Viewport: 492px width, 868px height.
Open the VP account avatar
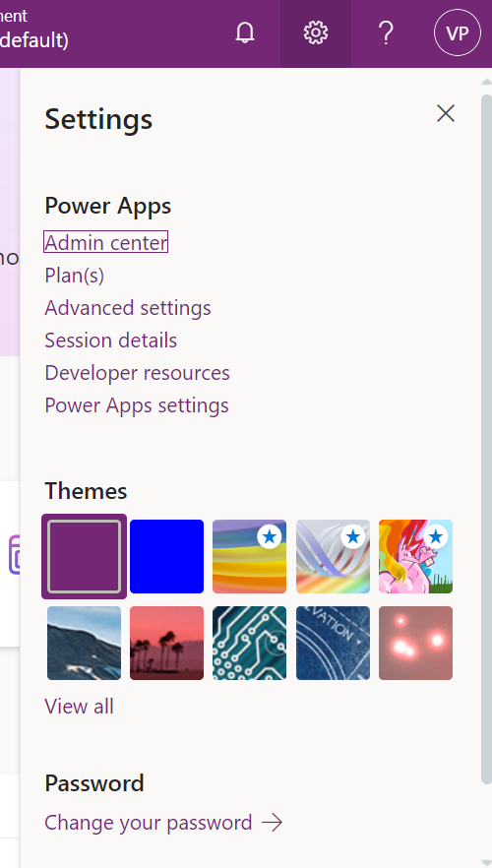tap(458, 33)
